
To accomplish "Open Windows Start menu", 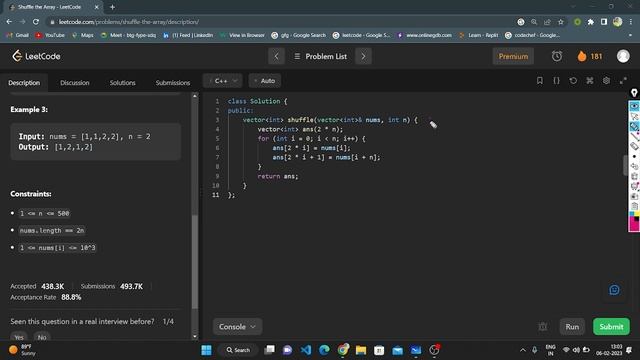I will click(207, 350).
